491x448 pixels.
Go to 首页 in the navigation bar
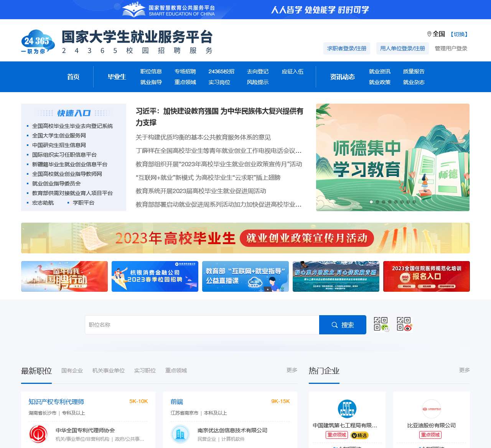(73, 77)
